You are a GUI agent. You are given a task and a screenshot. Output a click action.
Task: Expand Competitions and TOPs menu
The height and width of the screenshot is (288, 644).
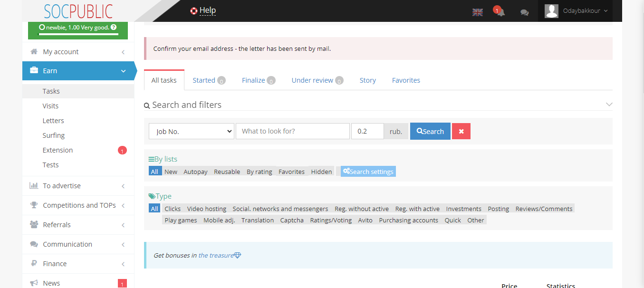click(78, 205)
